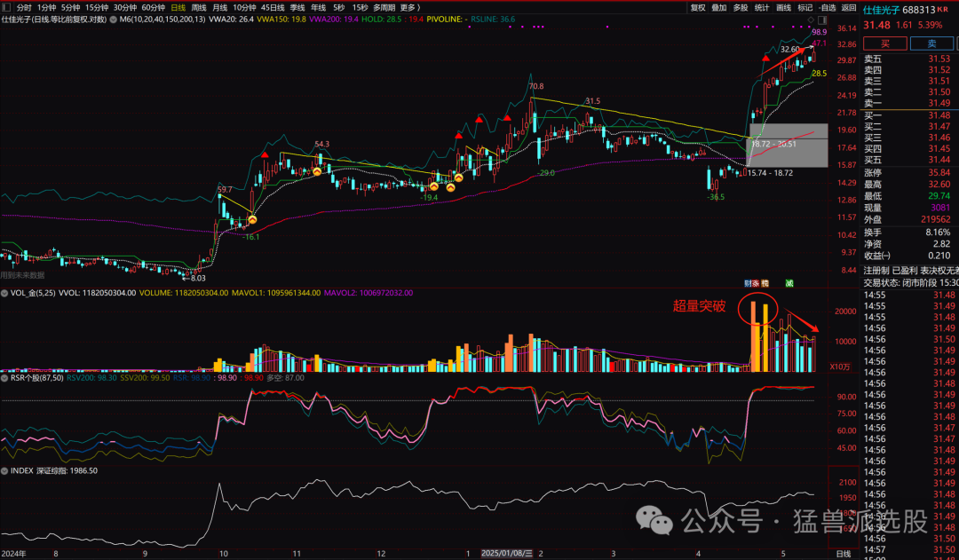Screen dimensions: 959x560
Task: Click 买五 bid price 31.44
Action: click(939, 160)
